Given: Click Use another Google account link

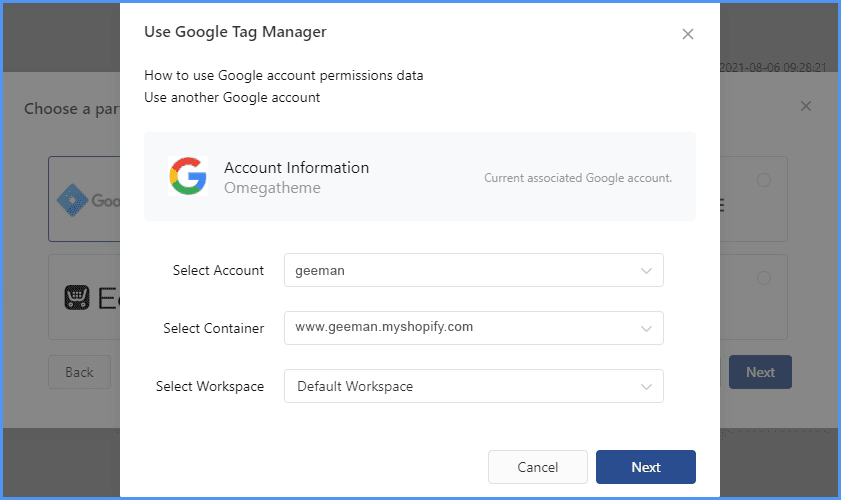Looking at the screenshot, I should pos(232,98).
